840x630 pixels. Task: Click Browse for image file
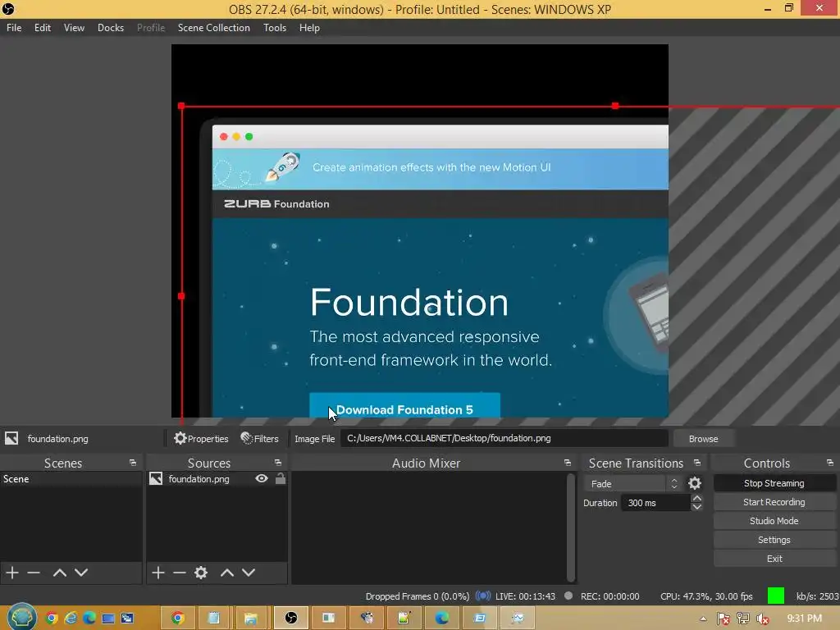(703, 438)
